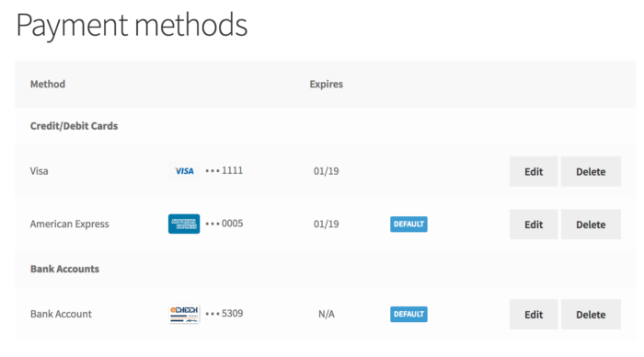
Task: Edit the American Express card
Action: pyautogui.click(x=534, y=225)
